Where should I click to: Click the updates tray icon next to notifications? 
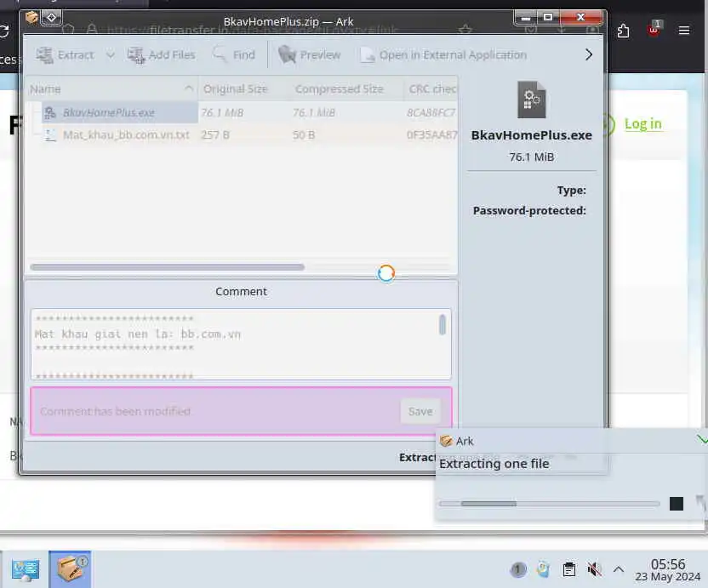point(543,569)
